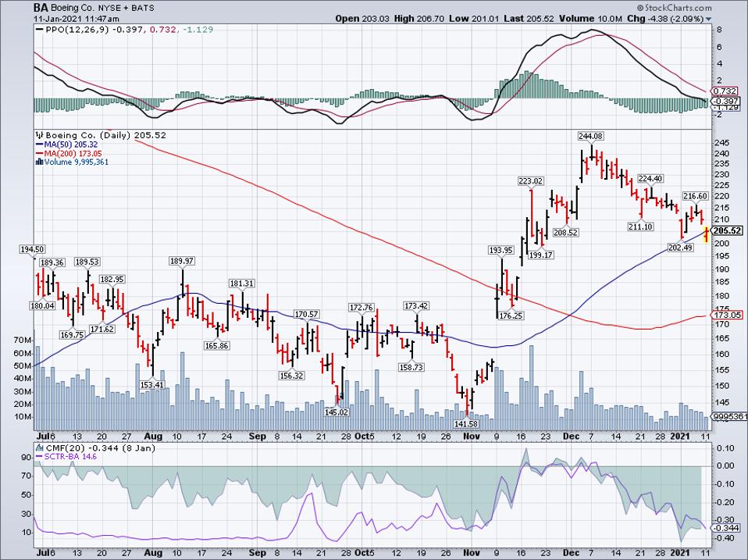This screenshot has width=748, height=560.
Task: Click the PPO(12,26,9) indicator label
Action: 77,30
